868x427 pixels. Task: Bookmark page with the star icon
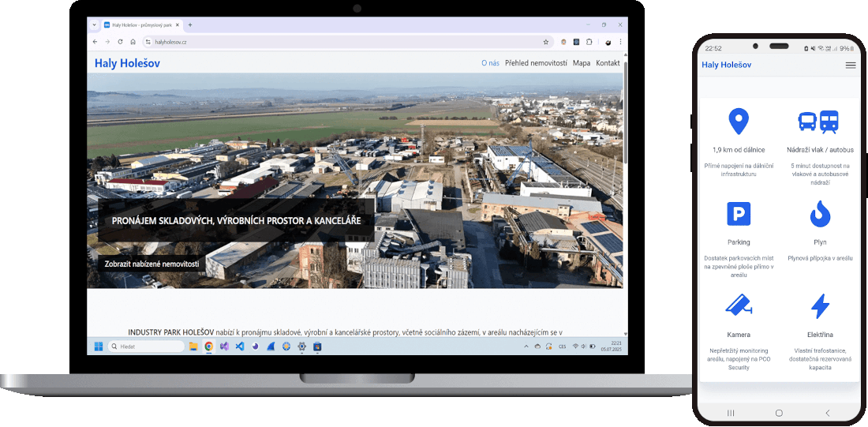coord(545,42)
